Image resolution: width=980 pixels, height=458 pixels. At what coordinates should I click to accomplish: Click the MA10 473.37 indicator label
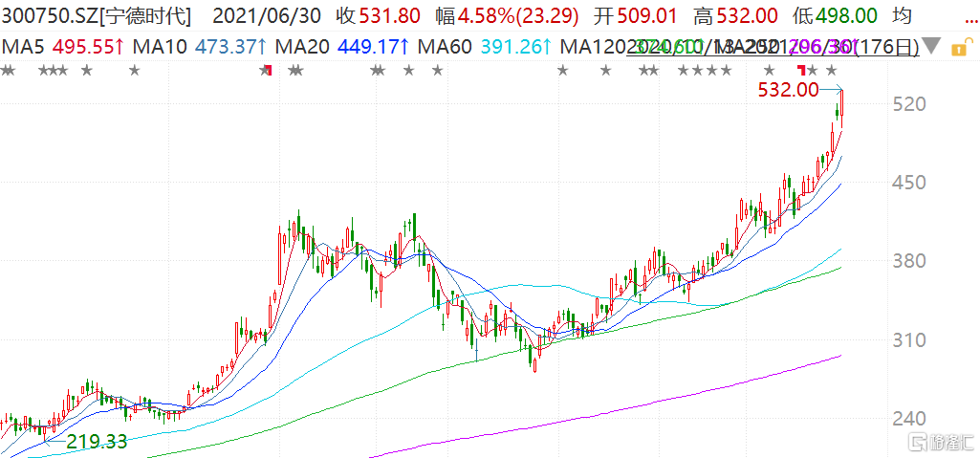pos(200,46)
